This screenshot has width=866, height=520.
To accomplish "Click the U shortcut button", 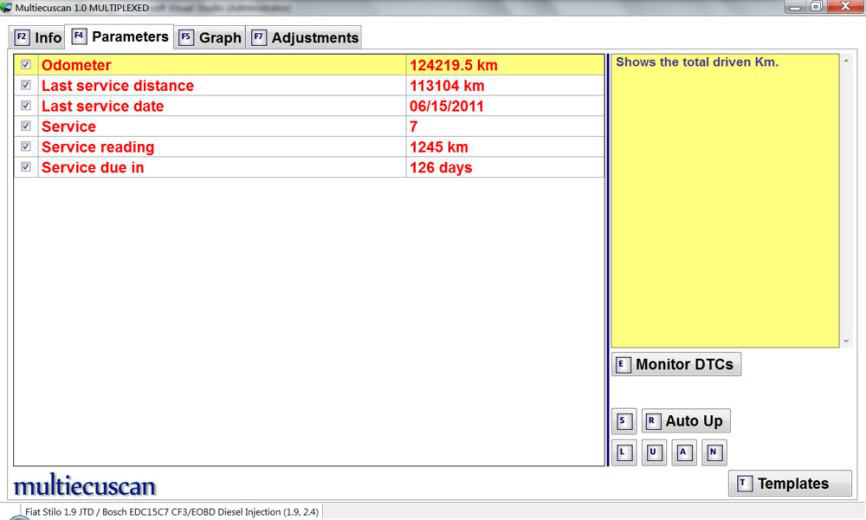I will click(x=653, y=451).
